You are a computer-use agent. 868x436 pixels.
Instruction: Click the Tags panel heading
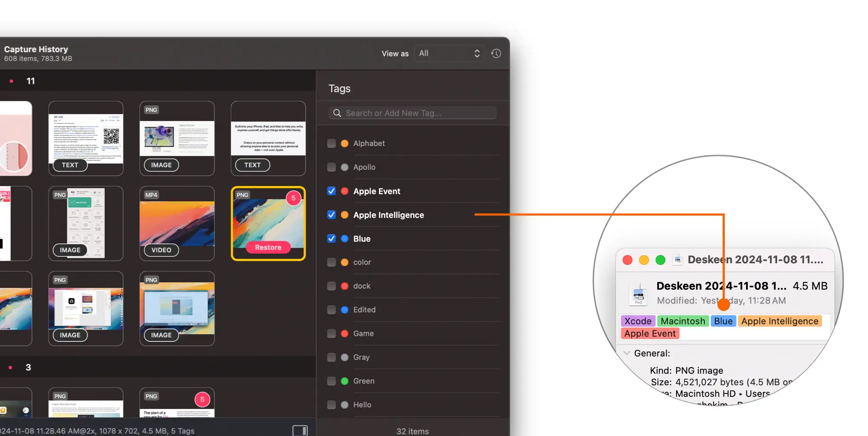tap(339, 89)
